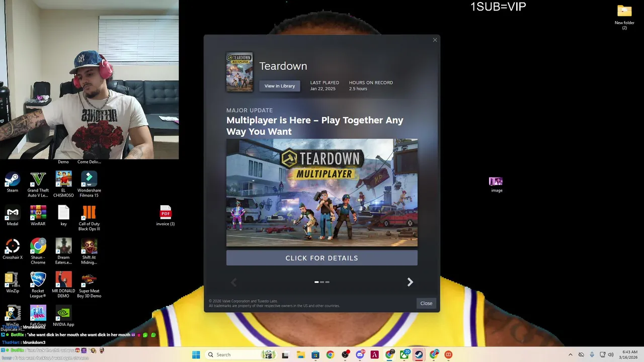644x362 pixels.
Task: Select the 'key' text file icon
Action: point(63,216)
